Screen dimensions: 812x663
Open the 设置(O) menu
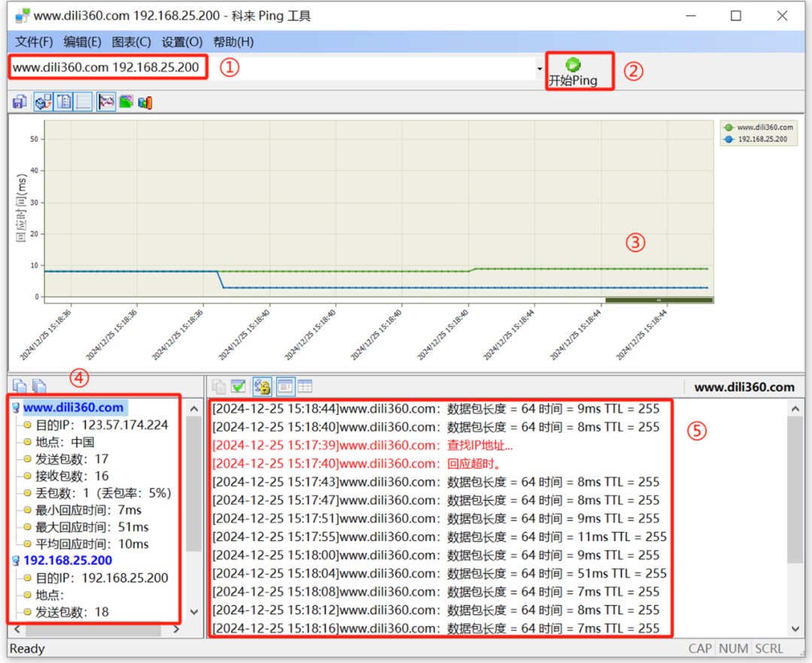click(182, 42)
